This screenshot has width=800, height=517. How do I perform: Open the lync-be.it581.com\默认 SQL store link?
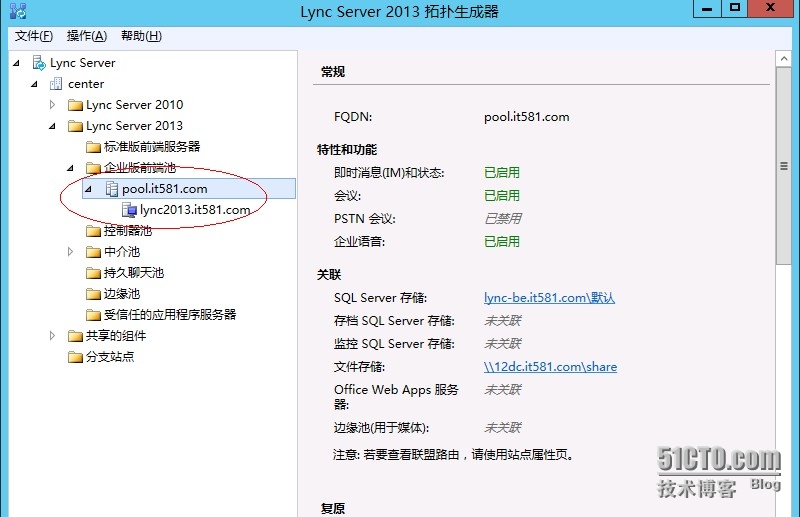[549, 298]
